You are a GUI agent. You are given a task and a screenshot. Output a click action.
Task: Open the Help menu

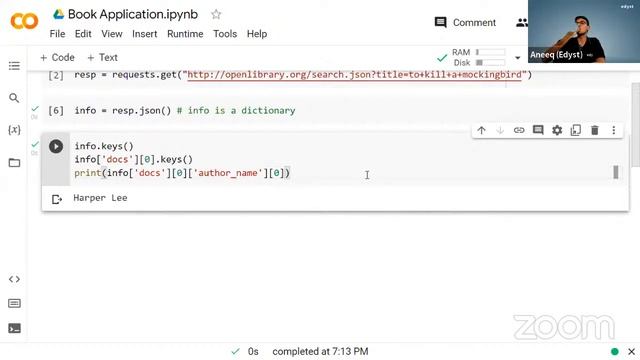257,34
